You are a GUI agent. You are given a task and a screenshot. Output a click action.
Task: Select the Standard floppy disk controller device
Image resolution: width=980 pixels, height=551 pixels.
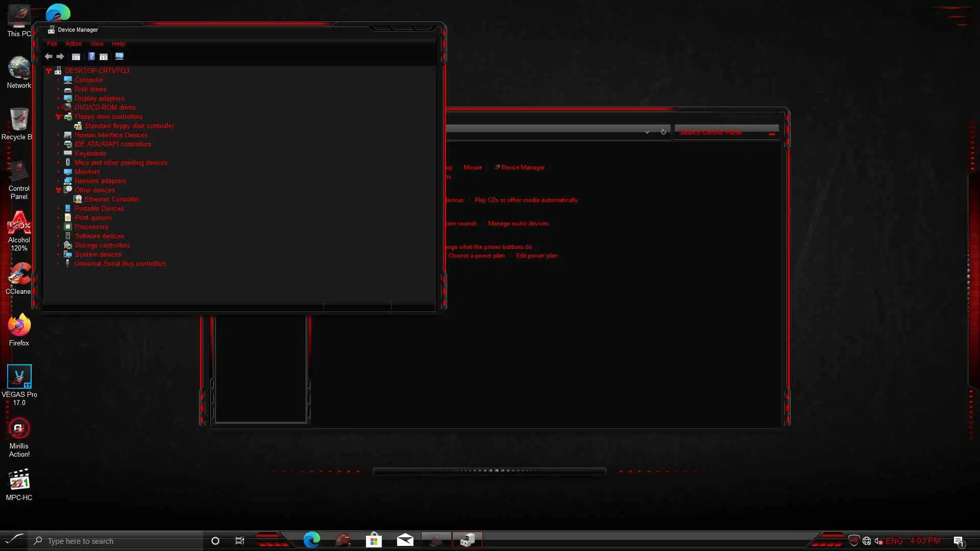click(129, 126)
